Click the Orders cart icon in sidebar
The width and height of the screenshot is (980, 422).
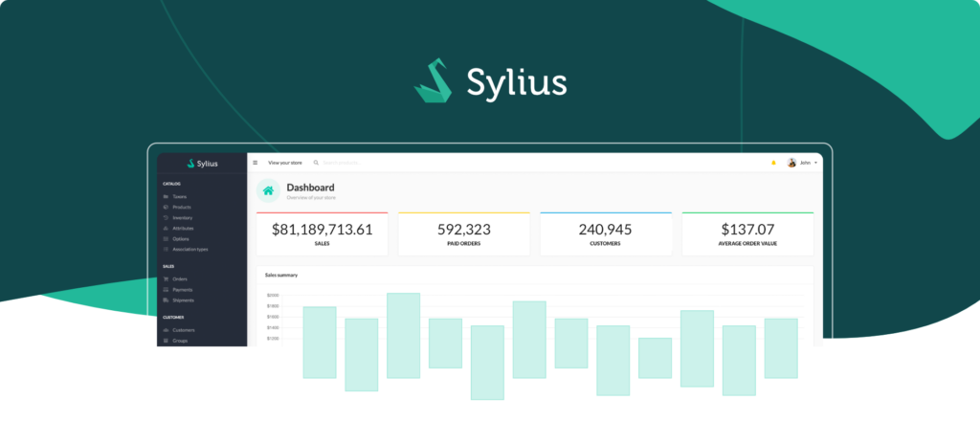click(x=167, y=279)
